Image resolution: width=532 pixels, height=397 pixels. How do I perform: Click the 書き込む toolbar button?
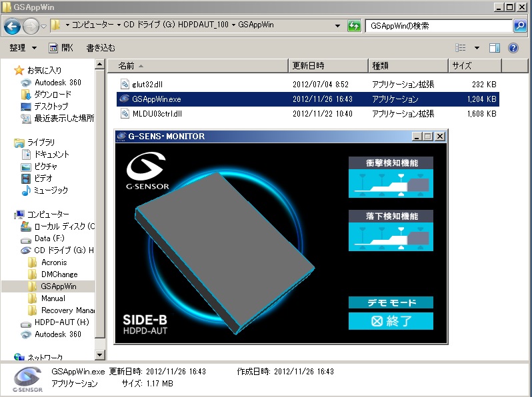pyautogui.click(x=101, y=48)
